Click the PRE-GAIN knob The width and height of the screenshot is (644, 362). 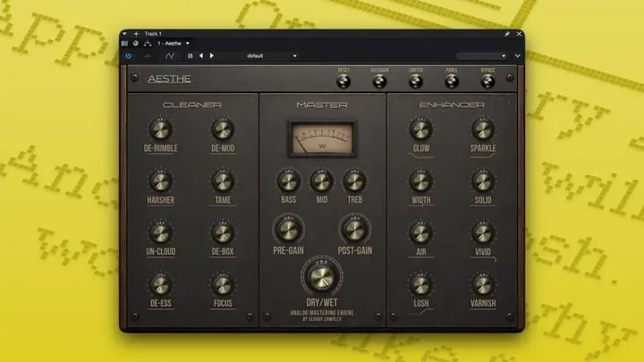288,230
